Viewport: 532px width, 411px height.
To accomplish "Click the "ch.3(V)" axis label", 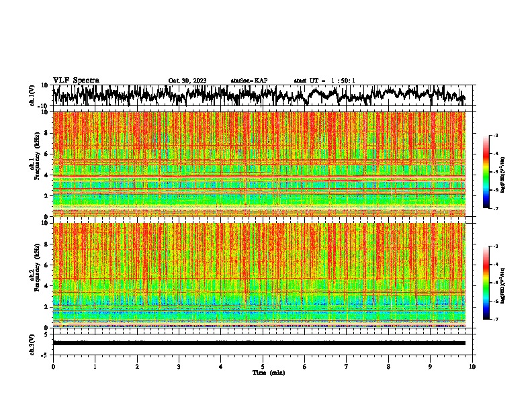I will point(32,345).
